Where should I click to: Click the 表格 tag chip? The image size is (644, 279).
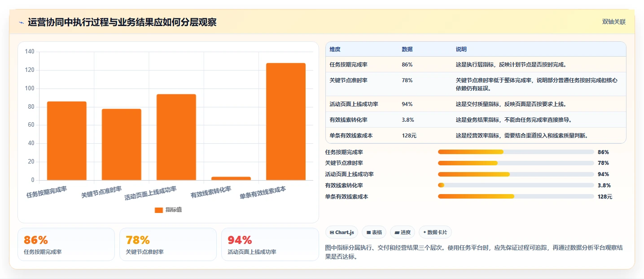pos(374,232)
